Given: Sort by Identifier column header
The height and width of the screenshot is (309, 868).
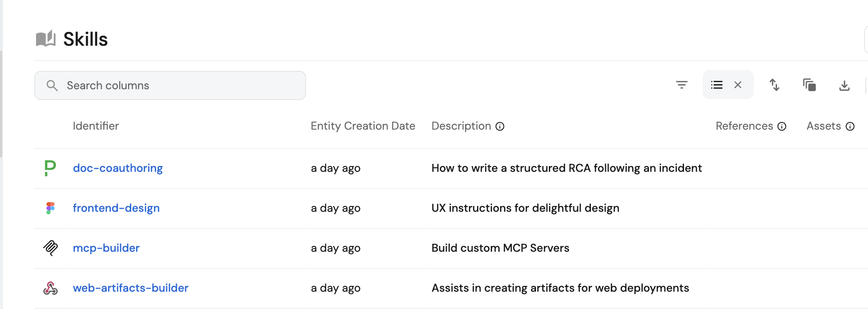Looking at the screenshot, I should (96, 126).
